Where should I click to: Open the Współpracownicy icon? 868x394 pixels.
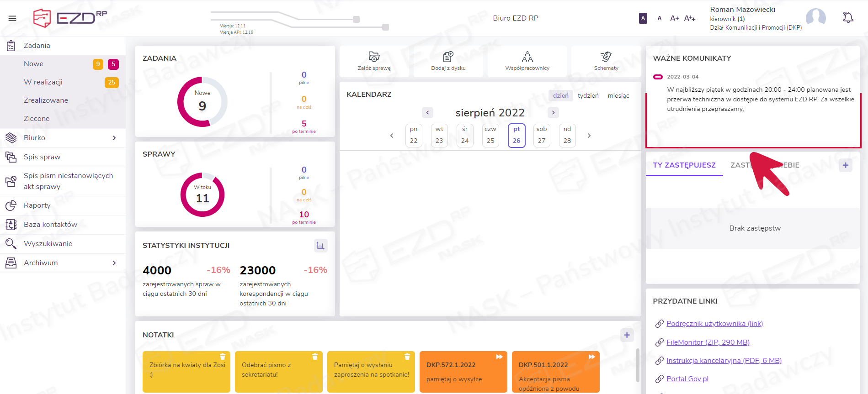click(527, 57)
